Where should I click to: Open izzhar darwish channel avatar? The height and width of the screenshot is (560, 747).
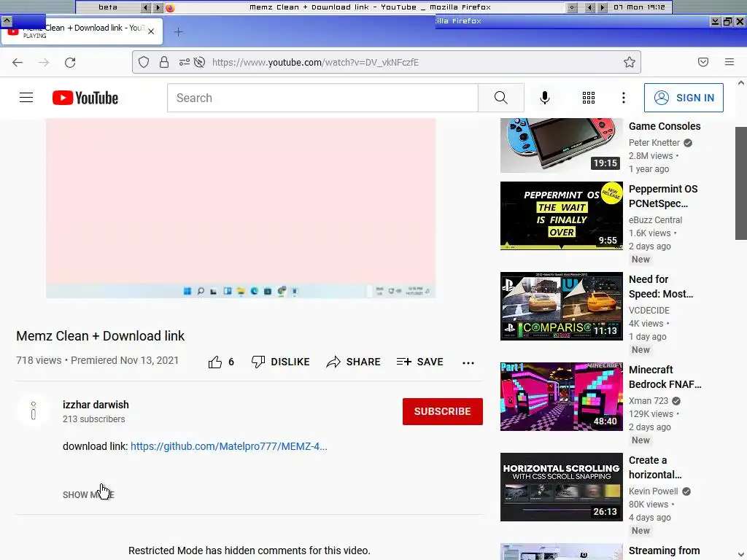pos(34,411)
